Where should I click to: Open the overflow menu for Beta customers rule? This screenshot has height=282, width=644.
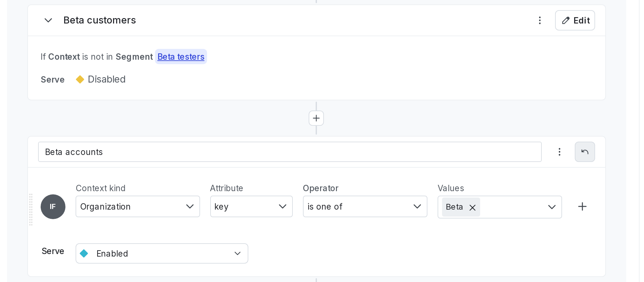[540, 20]
